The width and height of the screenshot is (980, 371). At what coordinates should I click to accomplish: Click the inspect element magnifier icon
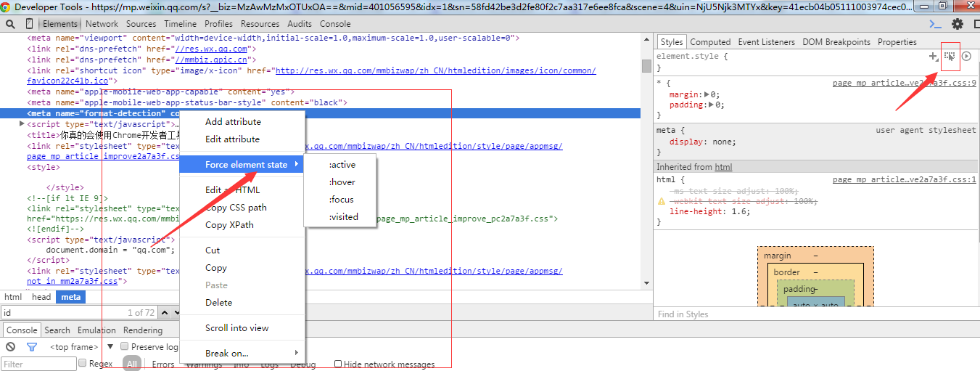(11, 24)
